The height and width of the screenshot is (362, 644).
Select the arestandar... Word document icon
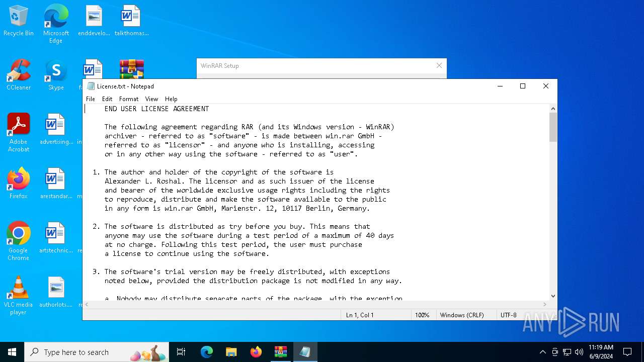[x=56, y=184]
